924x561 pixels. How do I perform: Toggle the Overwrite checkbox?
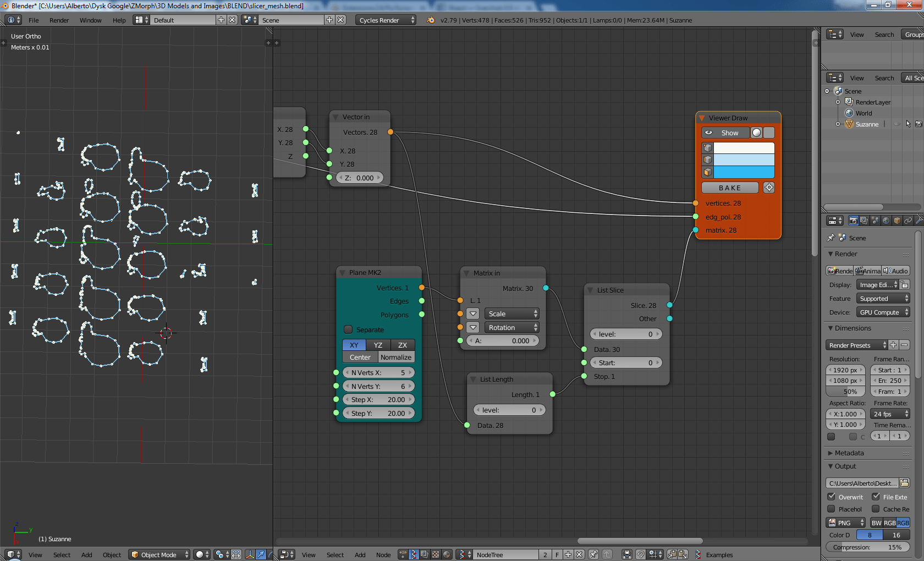(832, 497)
